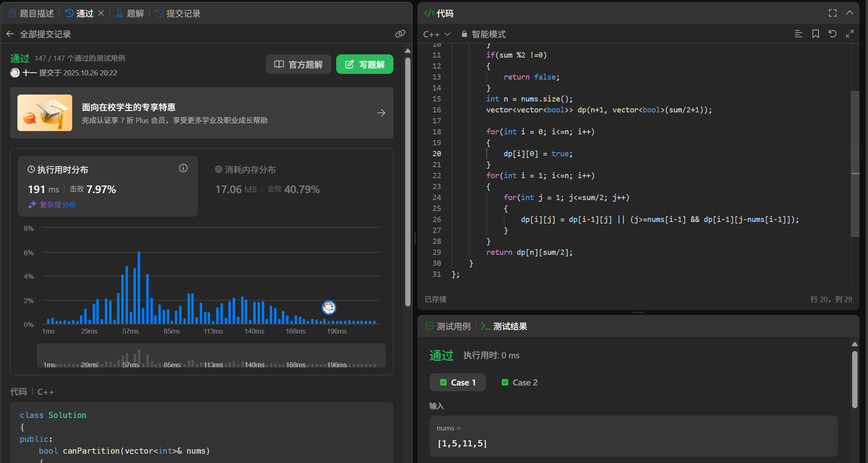Open the student discount banner arrow
The image size is (868, 463).
(381, 113)
